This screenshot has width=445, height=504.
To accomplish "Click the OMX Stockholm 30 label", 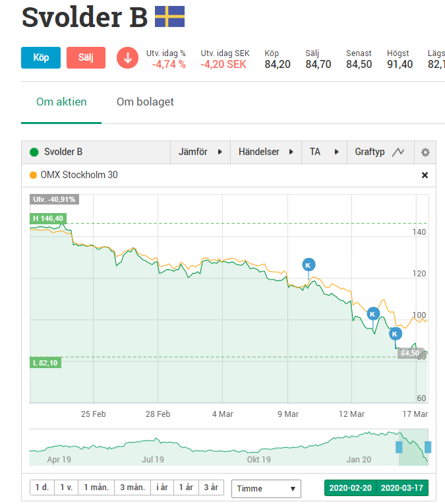I will point(79,175).
